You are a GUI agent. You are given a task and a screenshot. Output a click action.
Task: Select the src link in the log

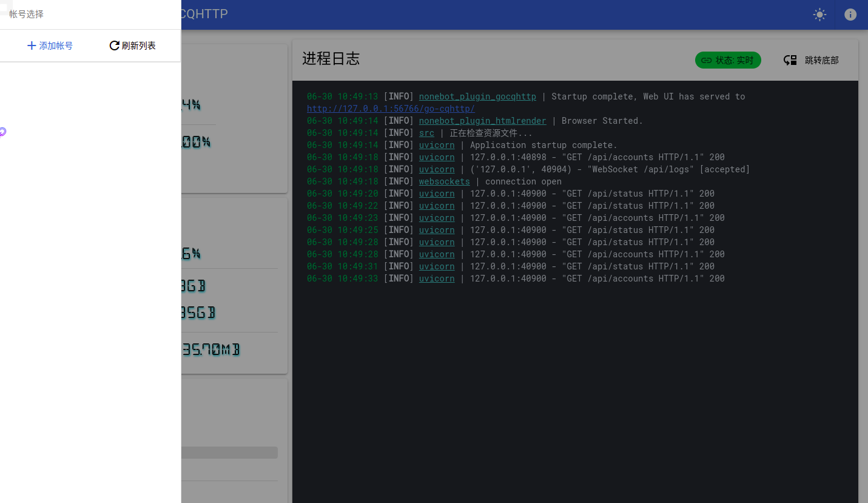coord(426,133)
